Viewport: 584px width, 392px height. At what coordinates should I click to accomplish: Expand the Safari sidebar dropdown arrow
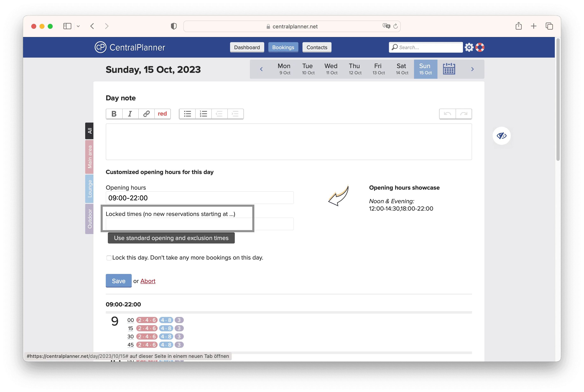[x=78, y=26]
